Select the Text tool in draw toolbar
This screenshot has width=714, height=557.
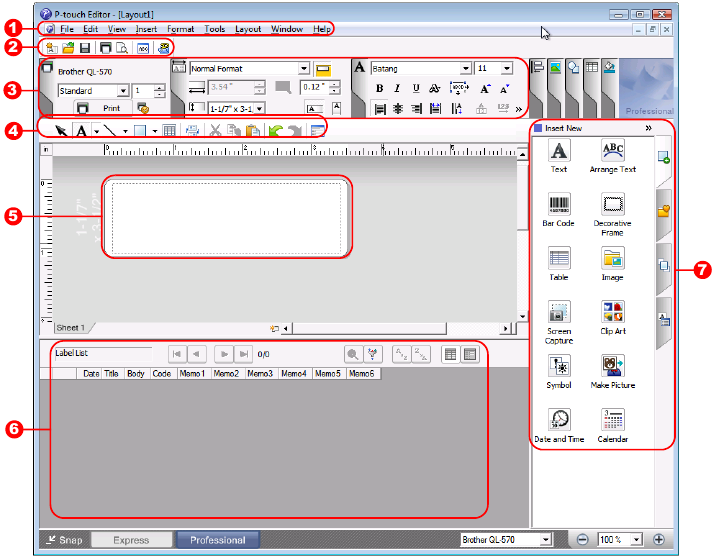point(82,131)
